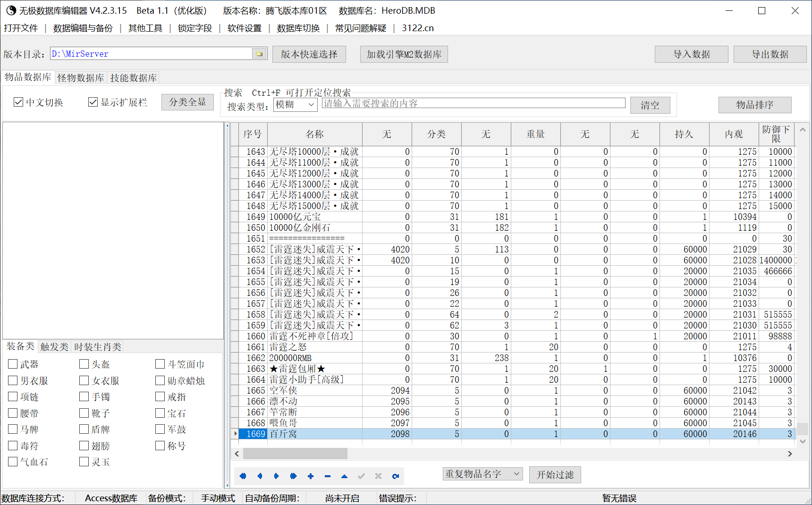Image resolution: width=812 pixels, height=505 pixels.
Task: Go to next record arrow
Action: coord(277,476)
